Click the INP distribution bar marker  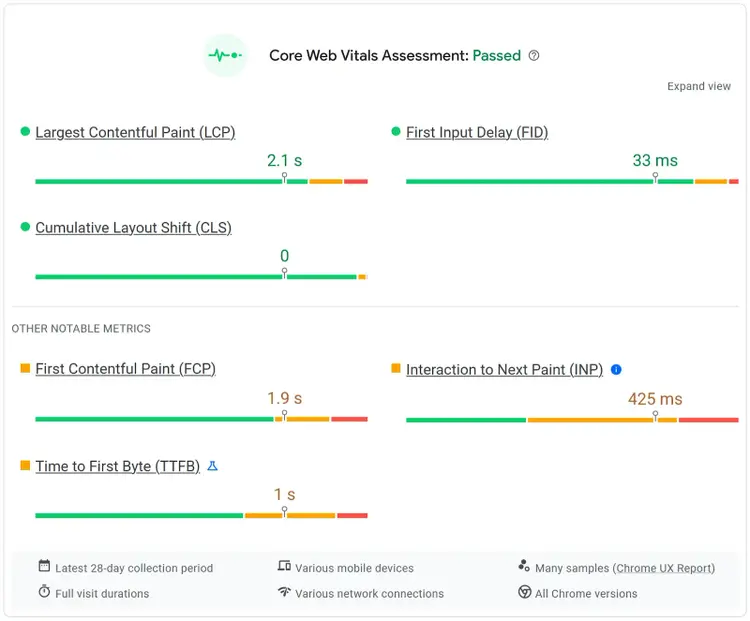point(655,416)
